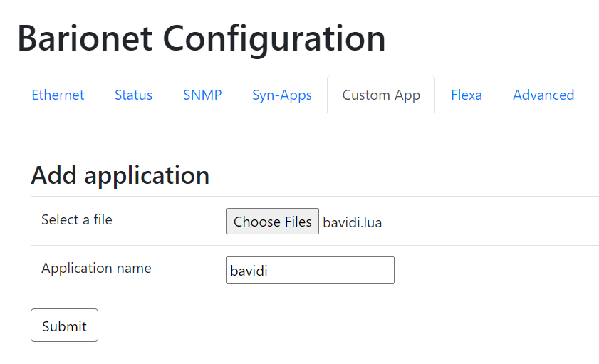Click the word "Barionet" in the title

click(85, 38)
